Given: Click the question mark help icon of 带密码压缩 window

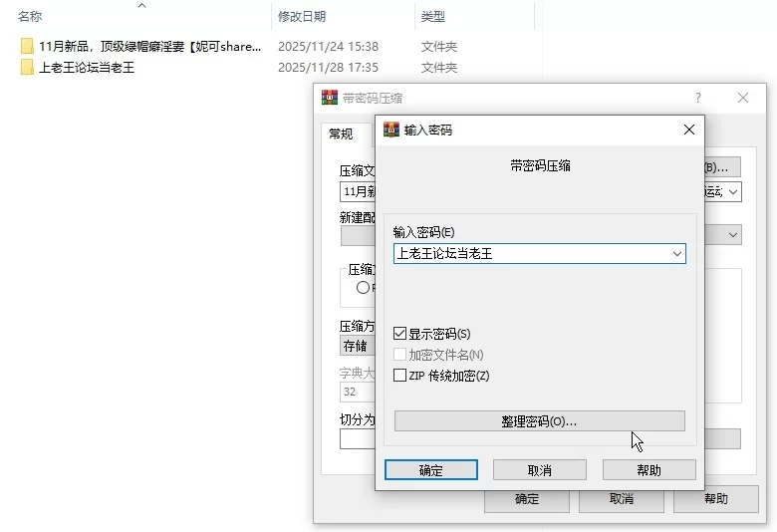Looking at the screenshot, I should pyautogui.click(x=697, y=98).
